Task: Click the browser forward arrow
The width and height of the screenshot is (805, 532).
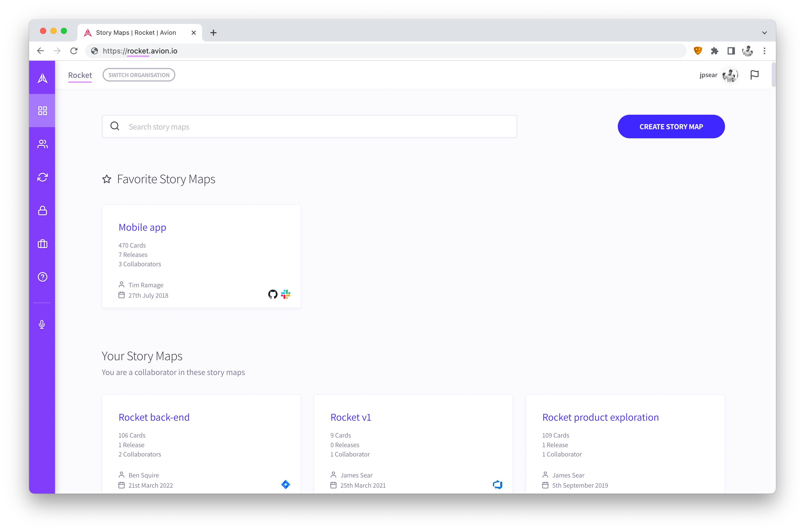Action: tap(57, 51)
